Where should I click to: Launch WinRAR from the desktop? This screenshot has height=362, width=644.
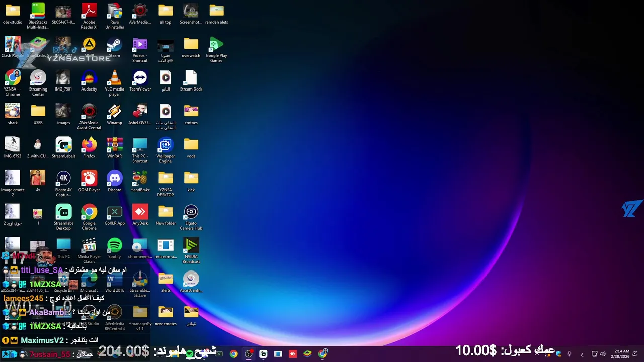coord(115,148)
